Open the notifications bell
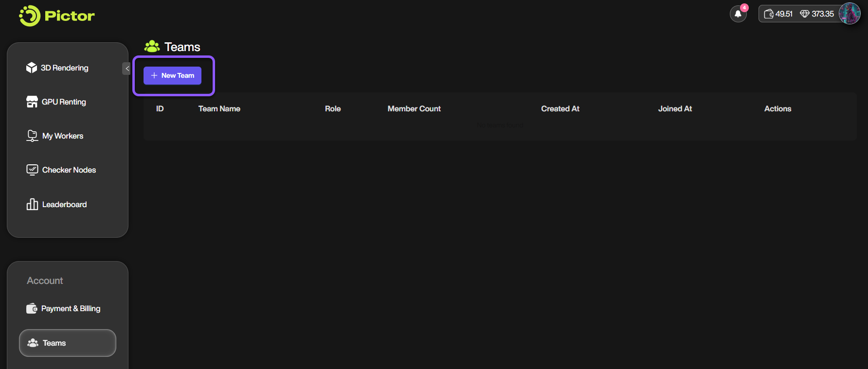The image size is (868, 369). pos(738,14)
